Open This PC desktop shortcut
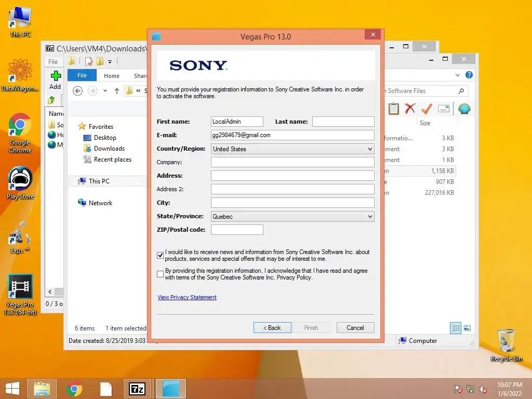532x399 pixels. click(x=20, y=22)
